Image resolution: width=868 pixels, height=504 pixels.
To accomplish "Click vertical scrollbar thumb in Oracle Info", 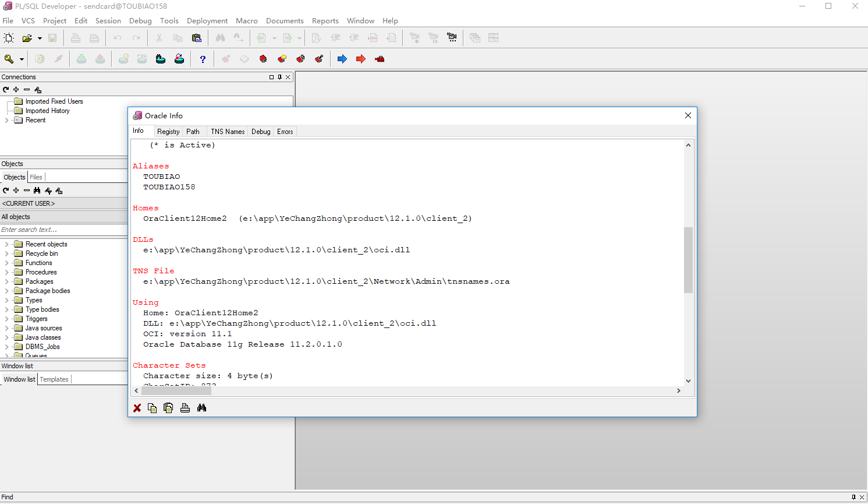I will tap(688, 260).
